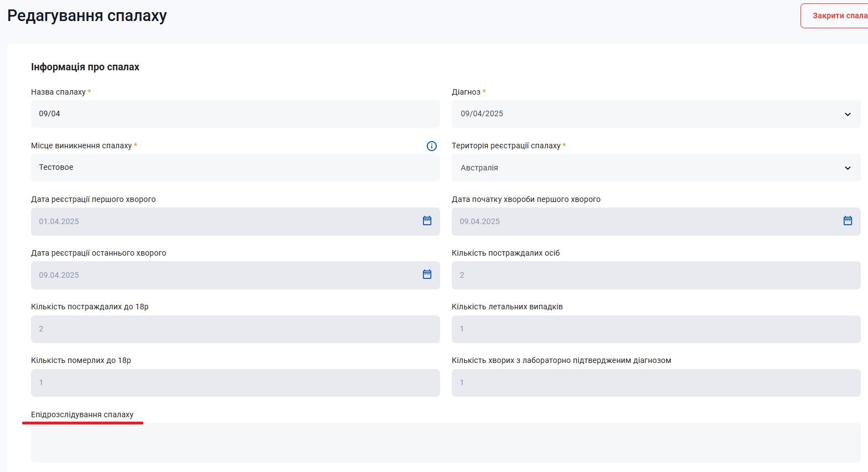Image resolution: width=868 pixels, height=472 pixels.
Task: Click the Кількість летальних випадків field
Action: (x=656, y=329)
